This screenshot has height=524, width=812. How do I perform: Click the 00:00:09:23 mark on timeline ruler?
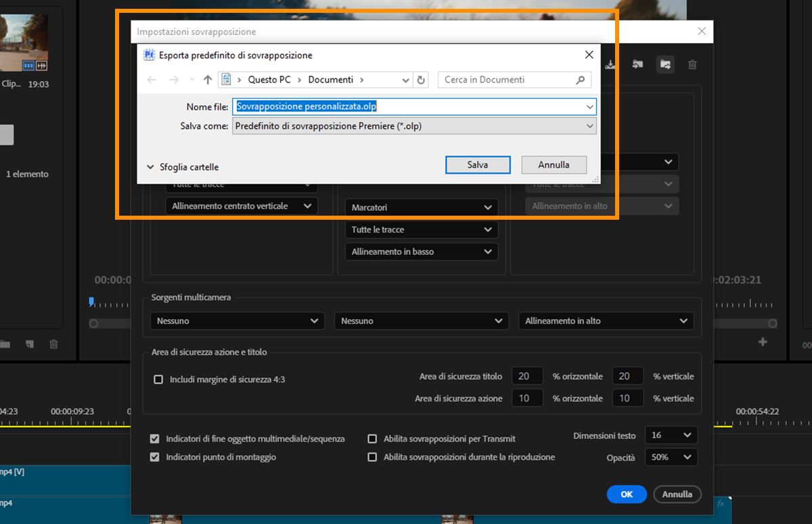72,411
